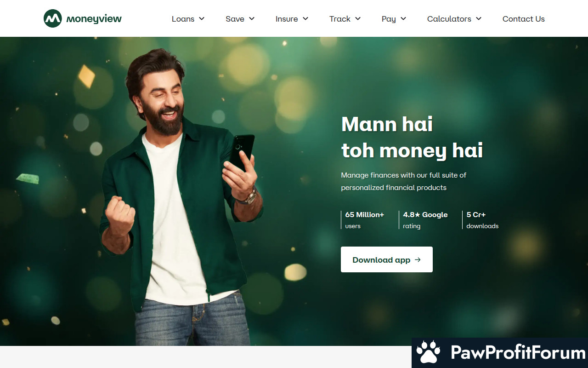Go to the Contact Us page
The image size is (588, 368).
(524, 19)
